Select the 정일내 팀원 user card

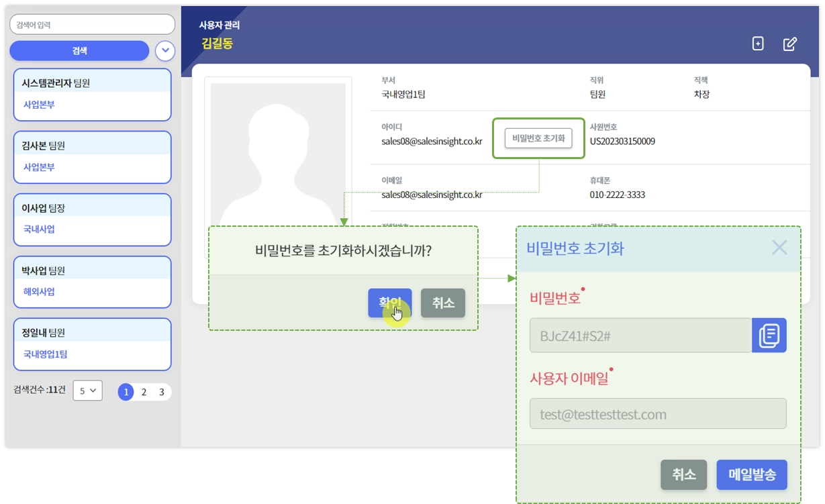pos(93,344)
